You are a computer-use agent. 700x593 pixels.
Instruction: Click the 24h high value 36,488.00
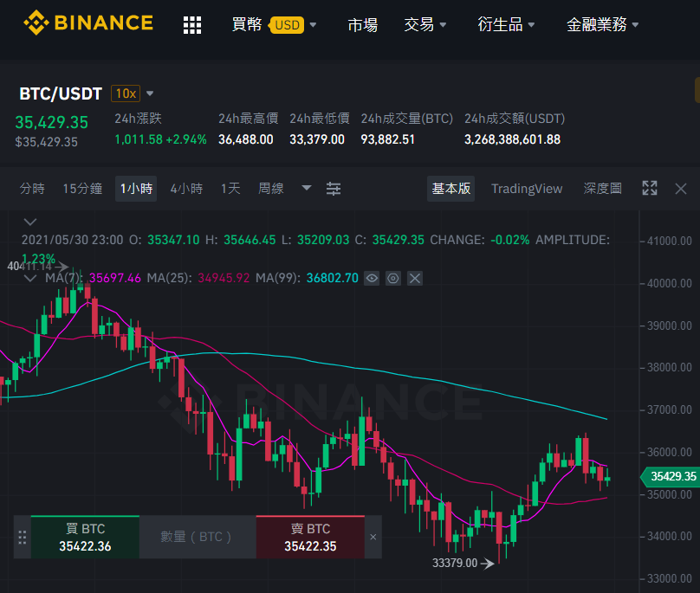245,139
